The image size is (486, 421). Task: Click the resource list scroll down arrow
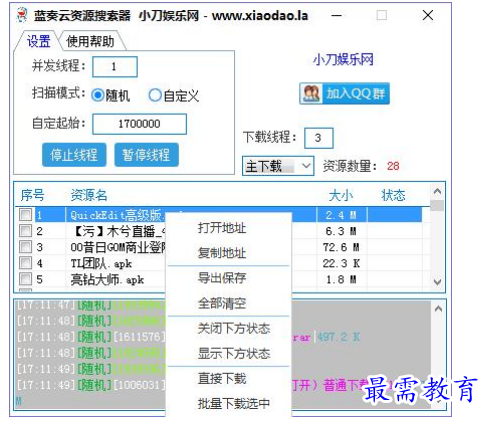coord(437,282)
